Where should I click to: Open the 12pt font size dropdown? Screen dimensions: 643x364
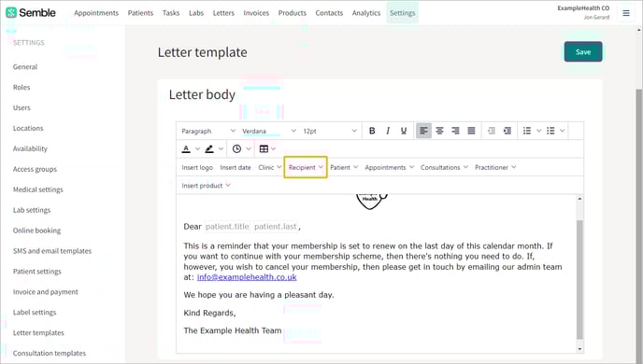(x=330, y=131)
